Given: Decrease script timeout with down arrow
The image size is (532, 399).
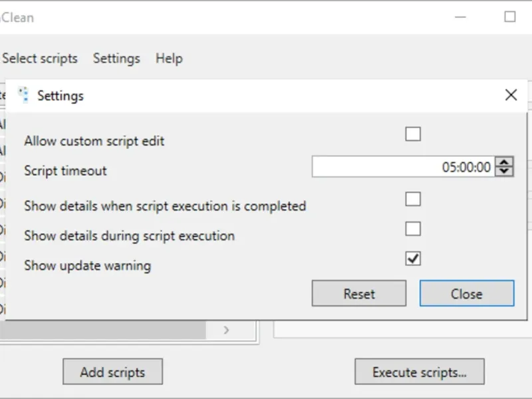Looking at the screenshot, I should [x=505, y=171].
